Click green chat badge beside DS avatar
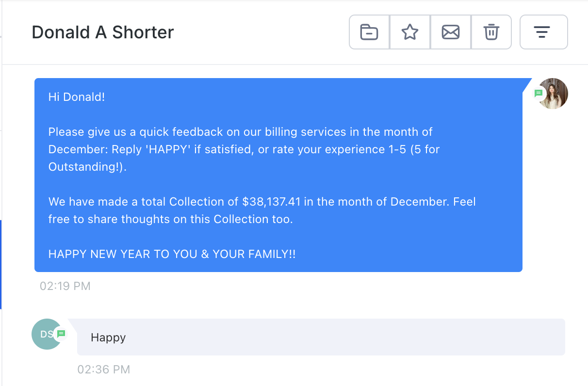 [x=61, y=334]
